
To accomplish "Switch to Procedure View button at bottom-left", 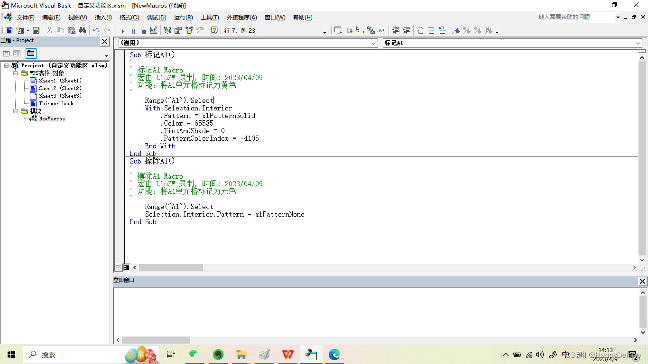I will click(119, 267).
